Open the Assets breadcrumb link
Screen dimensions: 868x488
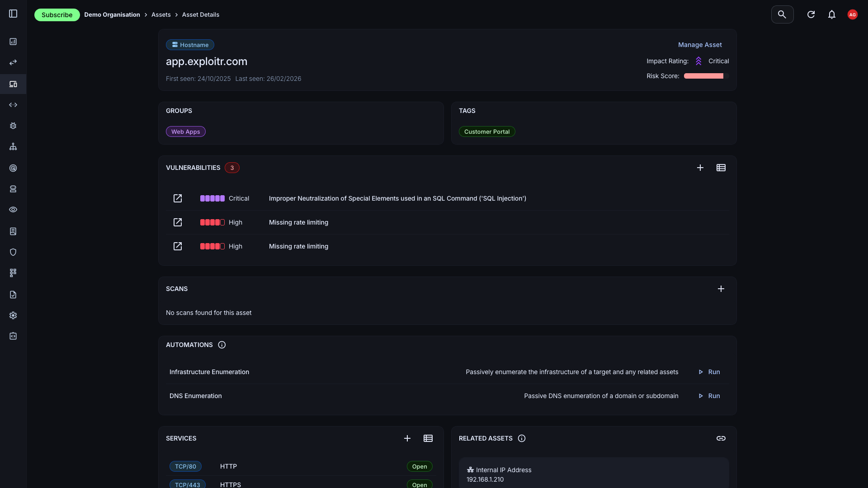[x=161, y=14]
